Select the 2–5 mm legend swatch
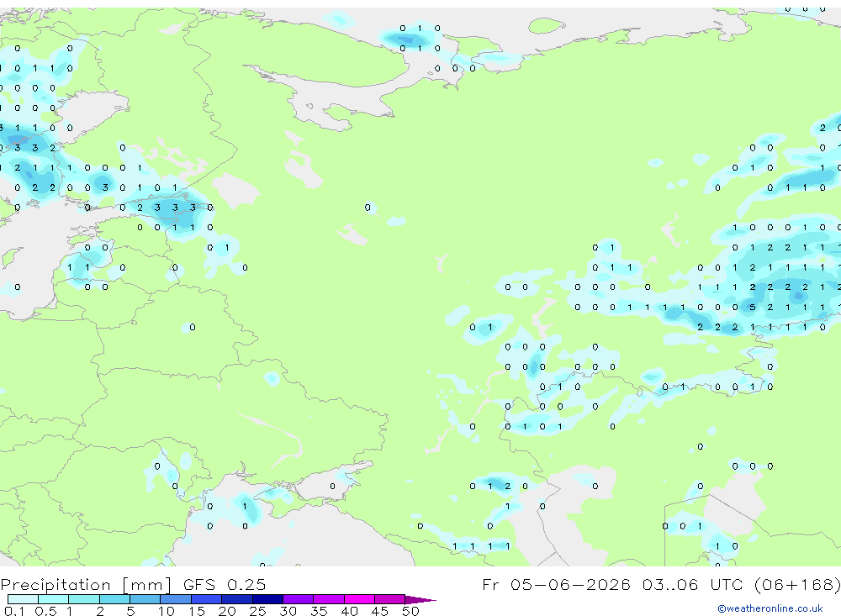Image resolution: width=841 pixels, height=616 pixels. click(x=114, y=599)
